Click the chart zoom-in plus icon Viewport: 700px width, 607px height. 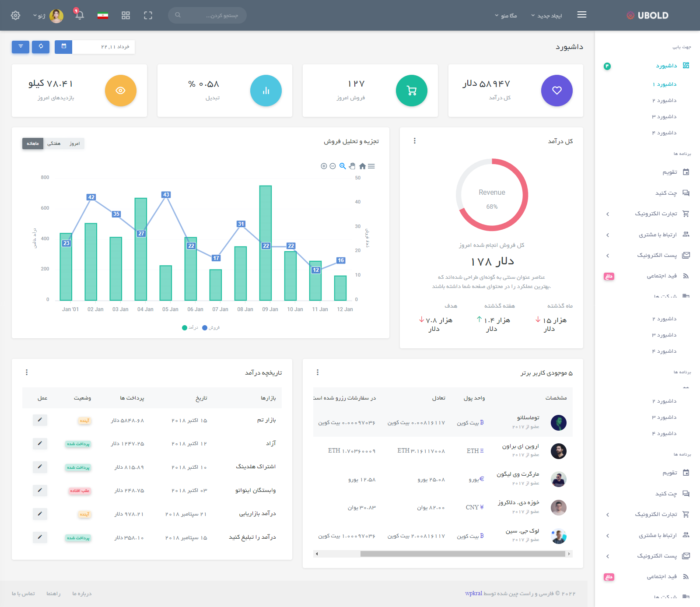point(324,166)
